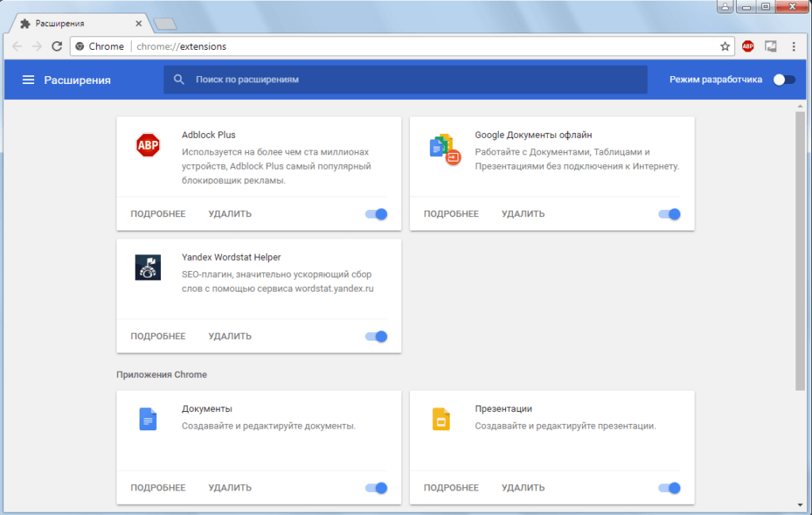The height and width of the screenshot is (515, 812).
Task: Enable developer mode toggle
Action: (783, 79)
